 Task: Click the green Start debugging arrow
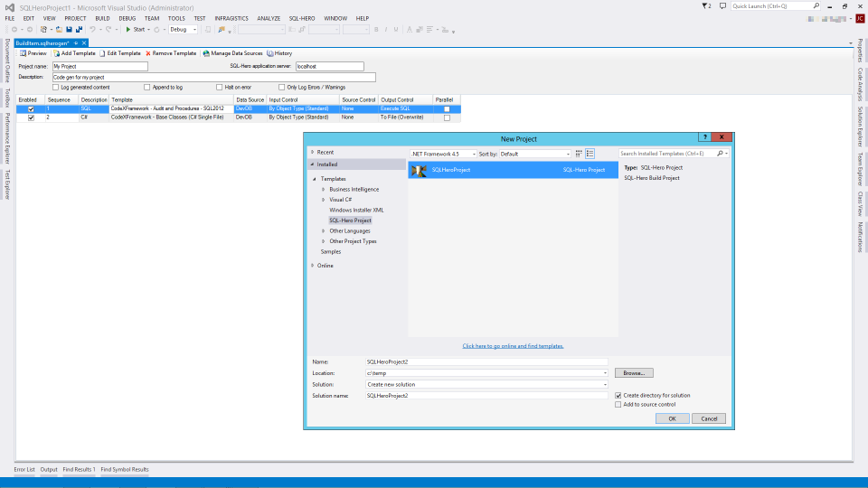click(128, 29)
